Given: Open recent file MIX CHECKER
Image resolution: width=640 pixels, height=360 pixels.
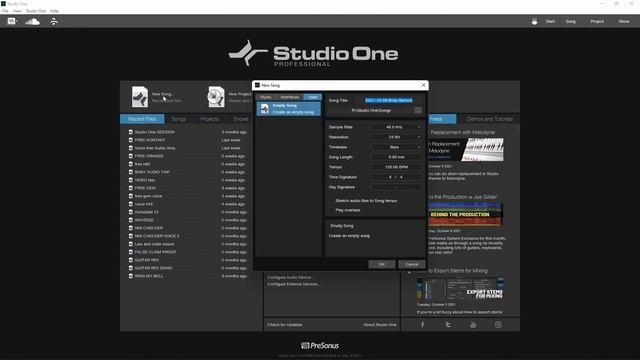Looking at the screenshot, I should 149,228.
